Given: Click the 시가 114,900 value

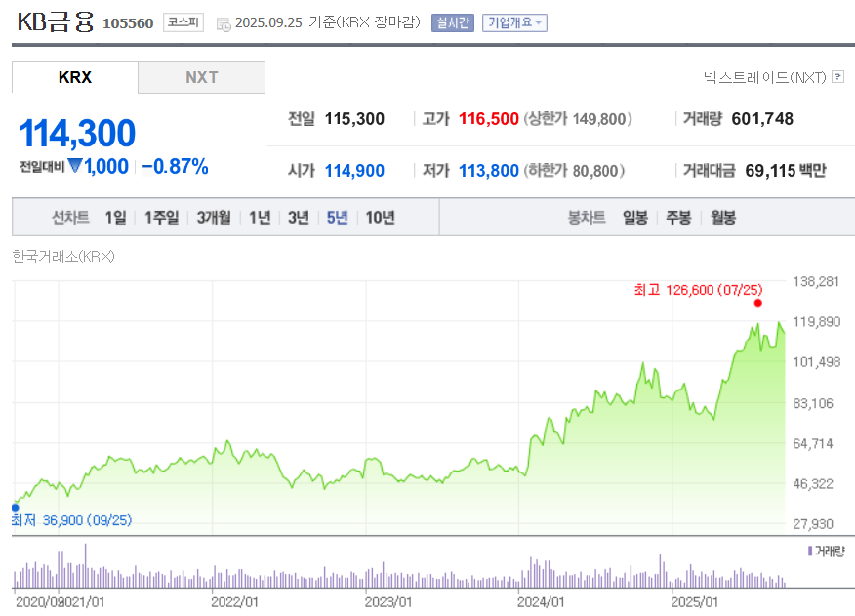Looking at the screenshot, I should pyautogui.click(x=354, y=171).
